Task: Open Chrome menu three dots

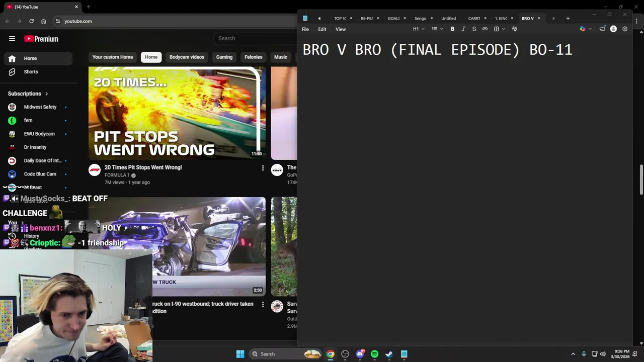Action: pos(637,21)
